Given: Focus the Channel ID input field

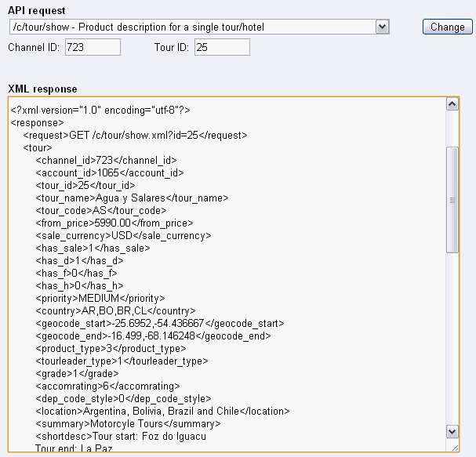Looking at the screenshot, I should tap(93, 47).
